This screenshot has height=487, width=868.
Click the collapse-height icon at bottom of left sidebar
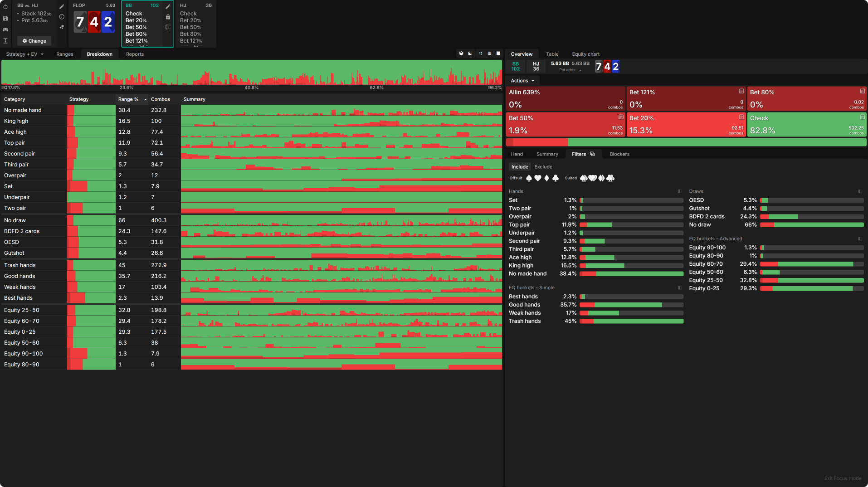coord(5,41)
